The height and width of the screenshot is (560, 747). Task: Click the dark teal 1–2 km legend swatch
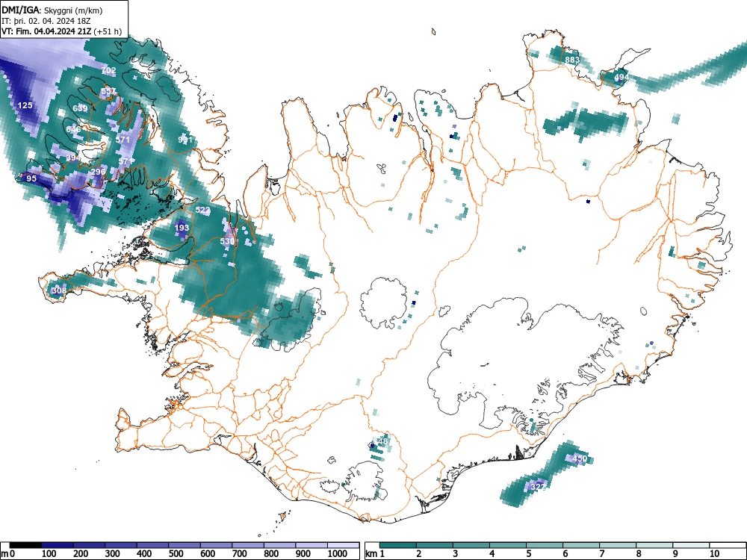coord(398,545)
